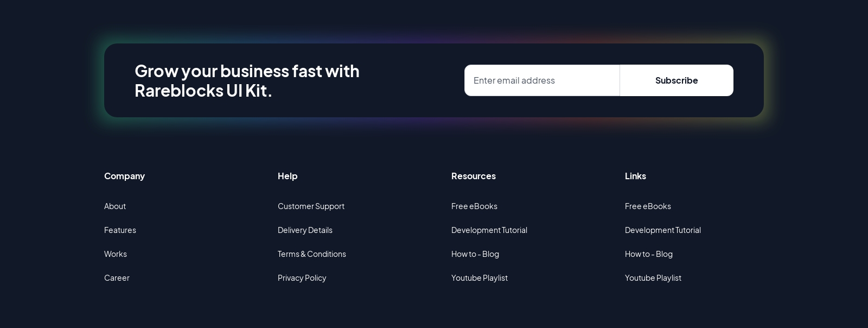This screenshot has height=328, width=868.
Task: Go to Works link in Company column
Action: pos(116,254)
